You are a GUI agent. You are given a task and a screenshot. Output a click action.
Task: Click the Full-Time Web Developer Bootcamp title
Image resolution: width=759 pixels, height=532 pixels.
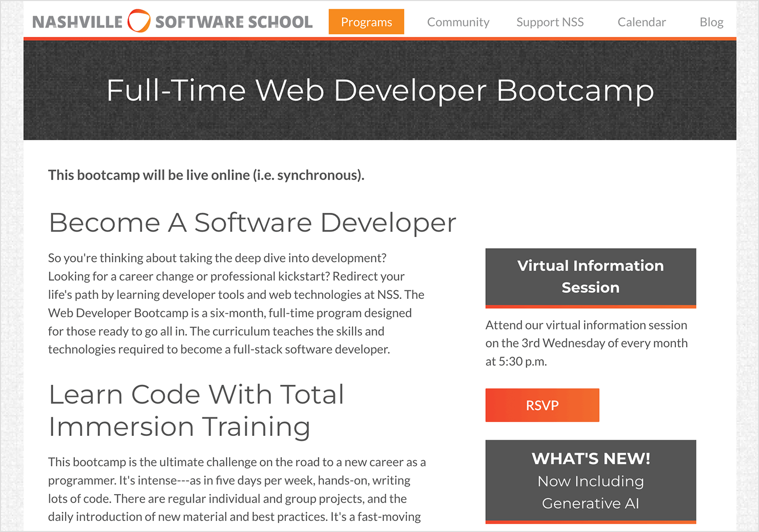380,91
